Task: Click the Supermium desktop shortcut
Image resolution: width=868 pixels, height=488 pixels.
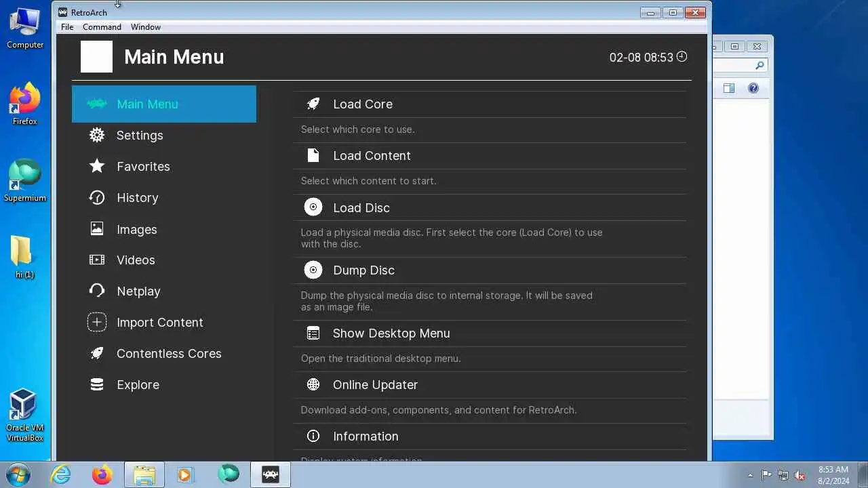Action: tap(25, 181)
